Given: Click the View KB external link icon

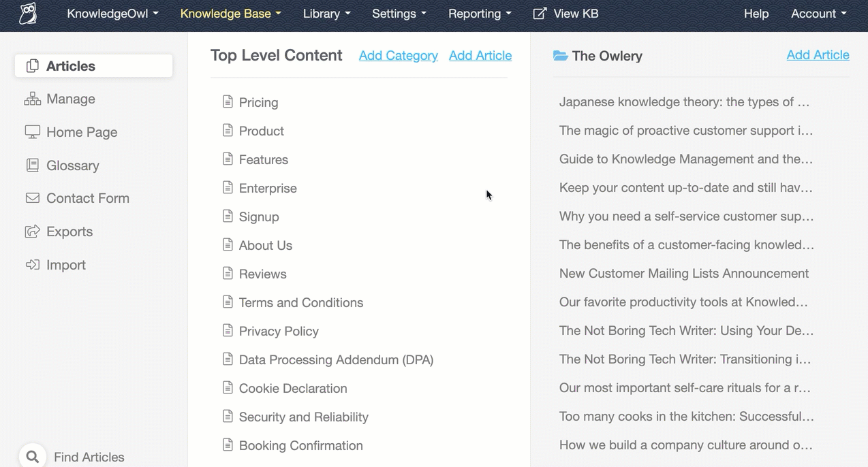Looking at the screenshot, I should [x=540, y=14].
